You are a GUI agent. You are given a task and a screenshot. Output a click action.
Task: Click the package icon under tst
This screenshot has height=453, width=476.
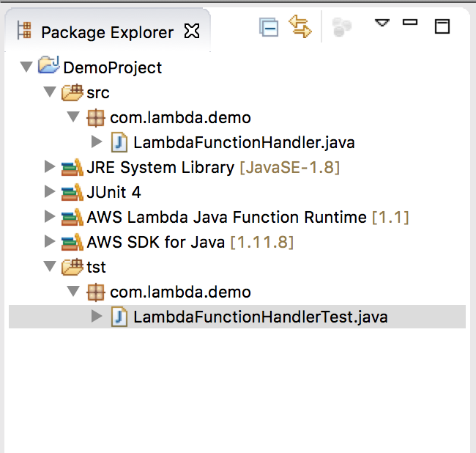tap(96, 292)
